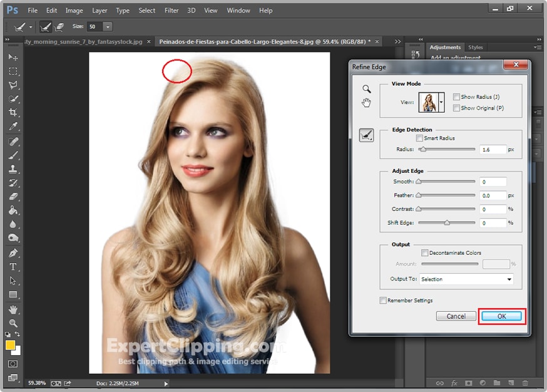Open the Output To dropdown

coord(466,279)
